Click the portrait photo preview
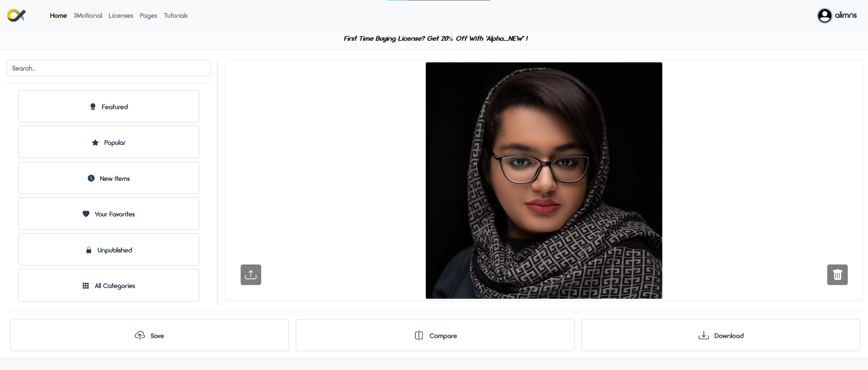Image resolution: width=868 pixels, height=370 pixels. pyautogui.click(x=544, y=181)
